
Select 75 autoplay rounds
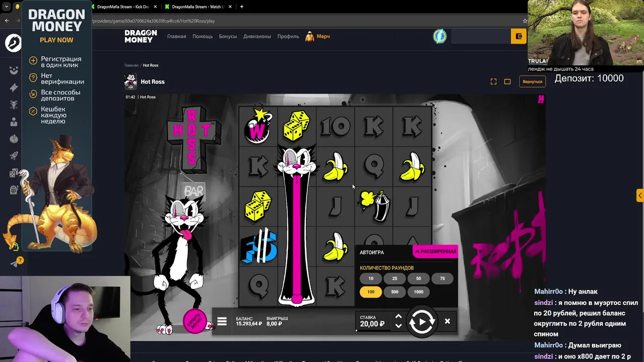tap(442, 279)
